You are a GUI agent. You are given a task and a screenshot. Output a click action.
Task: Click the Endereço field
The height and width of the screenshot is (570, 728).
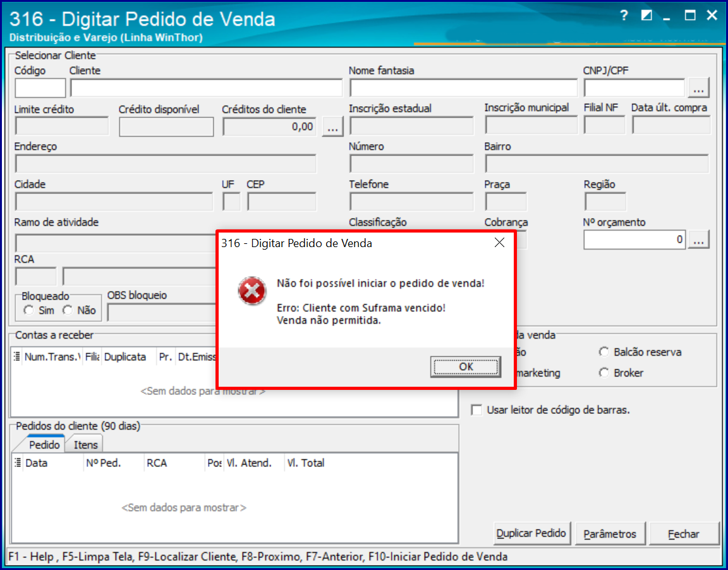point(166,164)
